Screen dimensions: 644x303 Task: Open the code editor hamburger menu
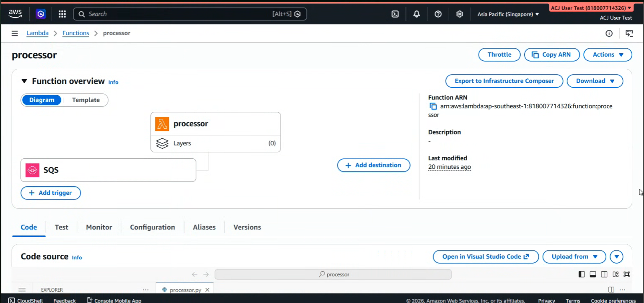click(x=22, y=290)
